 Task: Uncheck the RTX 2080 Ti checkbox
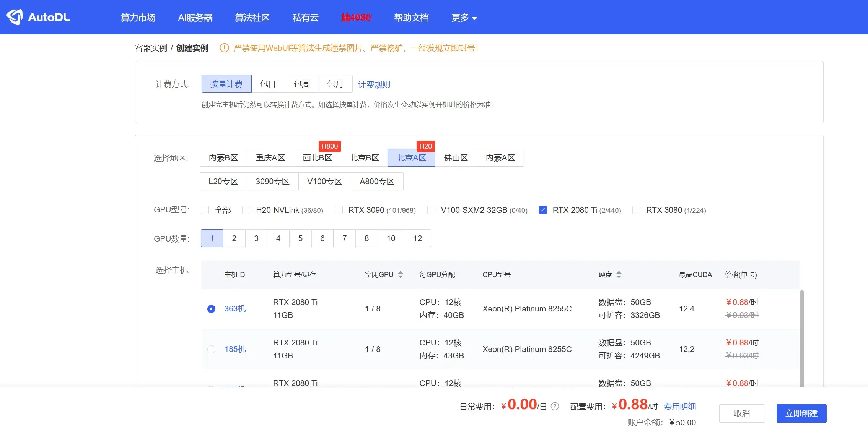pyautogui.click(x=543, y=210)
